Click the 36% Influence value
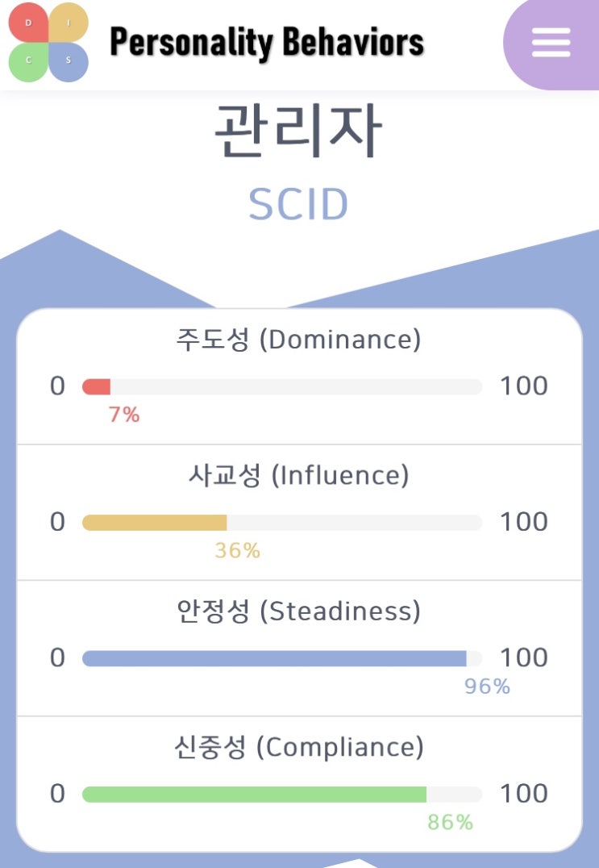 237,551
